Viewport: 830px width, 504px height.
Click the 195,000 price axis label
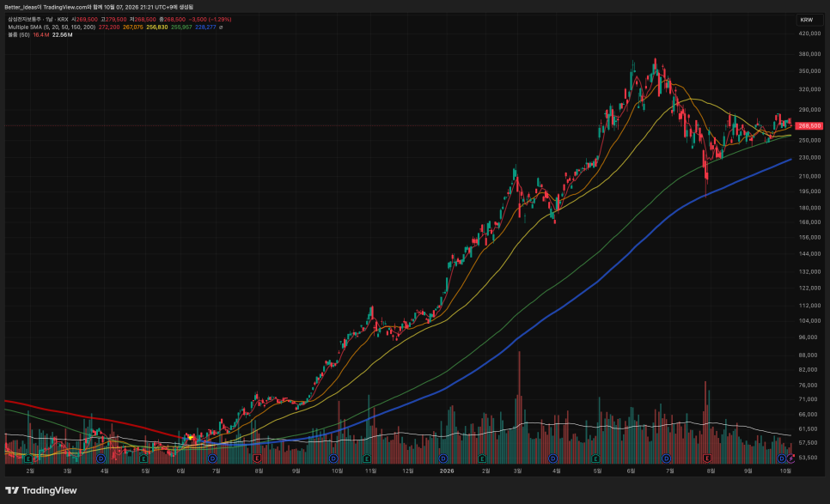coord(809,191)
